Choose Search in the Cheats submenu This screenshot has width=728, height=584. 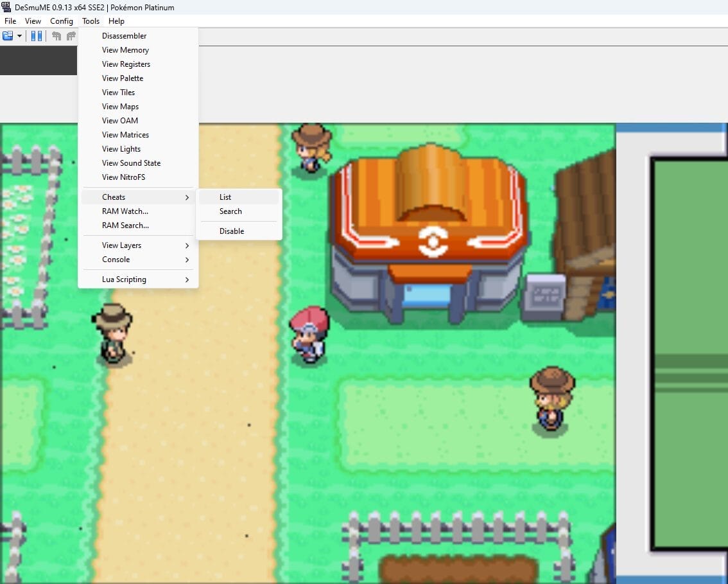tap(230, 211)
